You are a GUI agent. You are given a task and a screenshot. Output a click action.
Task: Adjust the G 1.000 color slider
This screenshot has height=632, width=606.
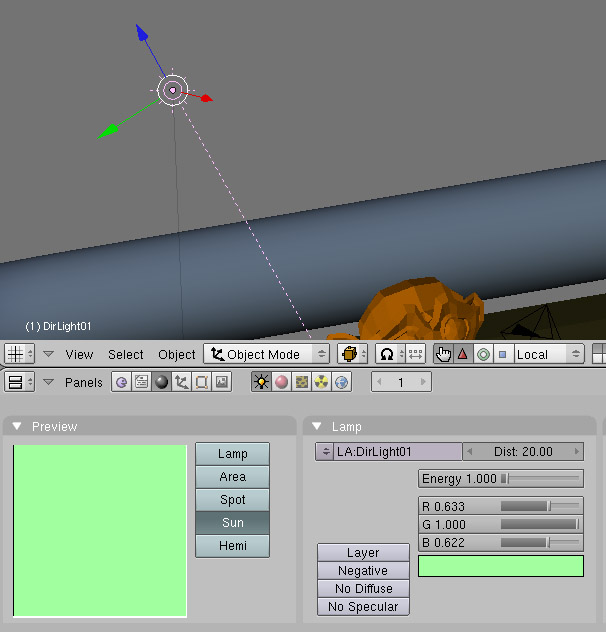pyautogui.click(x=501, y=524)
